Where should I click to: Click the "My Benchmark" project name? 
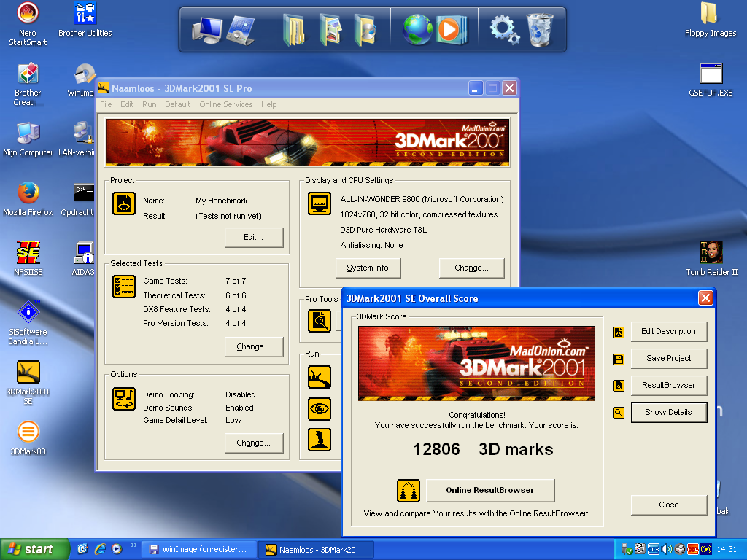pyautogui.click(x=222, y=201)
